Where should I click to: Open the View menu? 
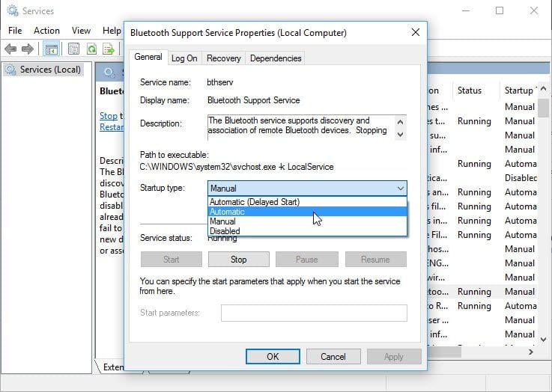(x=81, y=31)
